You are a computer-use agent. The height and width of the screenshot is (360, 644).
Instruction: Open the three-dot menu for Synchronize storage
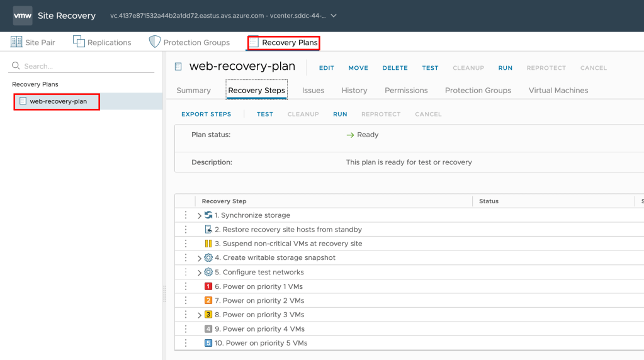click(x=186, y=215)
